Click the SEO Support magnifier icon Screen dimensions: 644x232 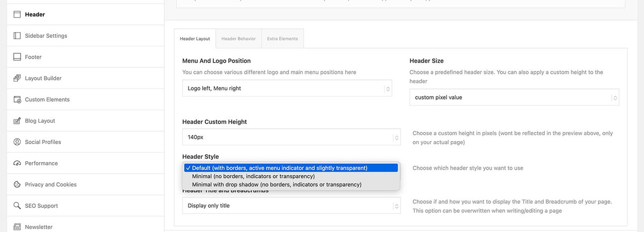tap(17, 206)
